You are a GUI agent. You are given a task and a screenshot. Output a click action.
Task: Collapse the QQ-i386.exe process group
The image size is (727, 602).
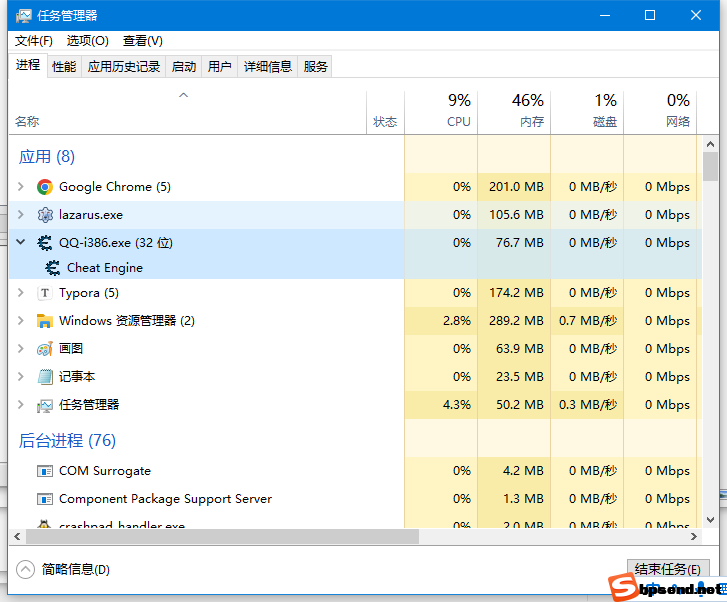pyautogui.click(x=20, y=242)
